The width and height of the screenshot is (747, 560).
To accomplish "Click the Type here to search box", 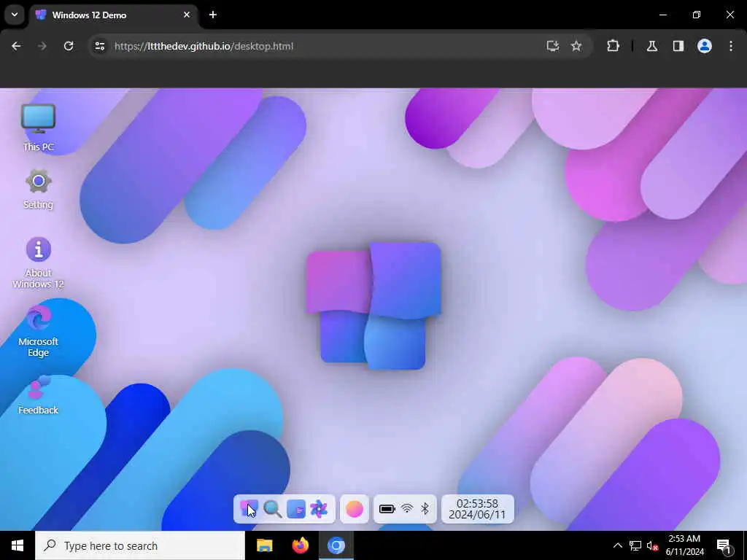I will [140, 545].
